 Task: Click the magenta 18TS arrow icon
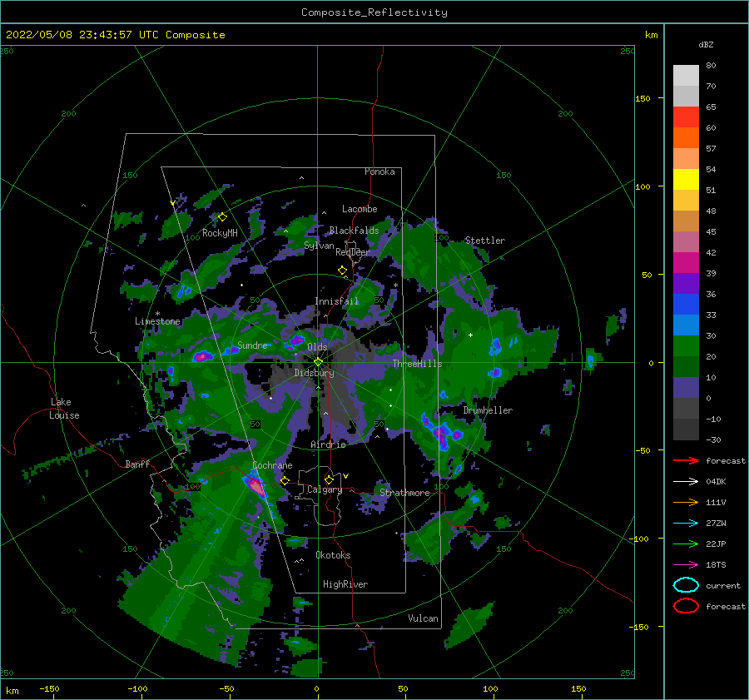pos(686,564)
